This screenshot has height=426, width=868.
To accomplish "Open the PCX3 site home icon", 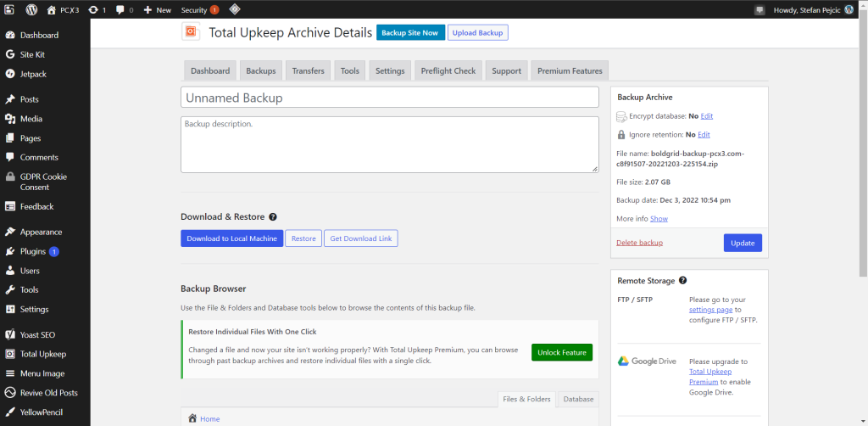I will tap(52, 9).
